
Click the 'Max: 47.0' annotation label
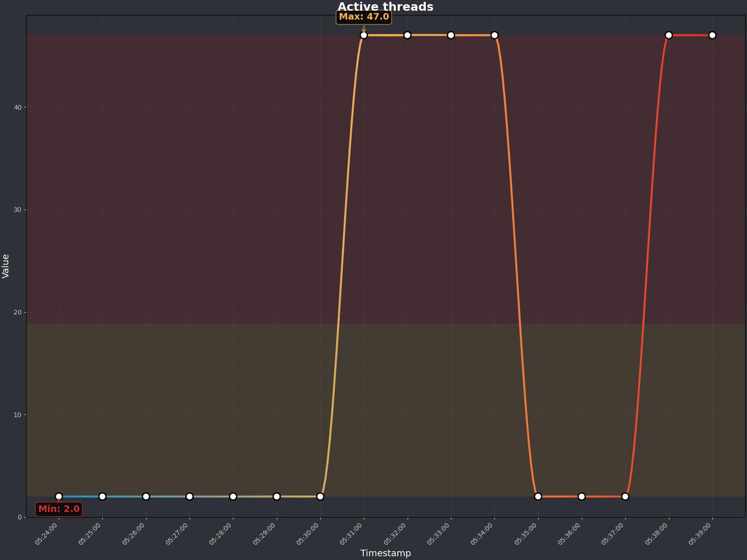click(x=364, y=17)
